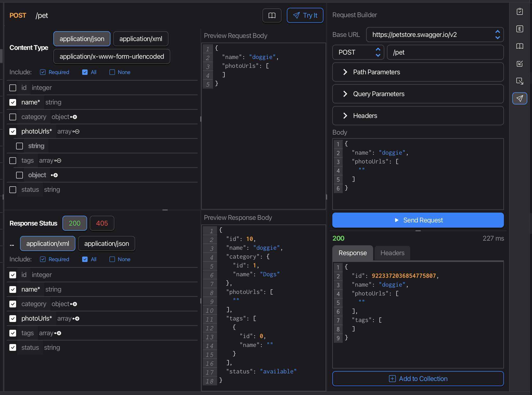Click the import icon in the right sidebar
Screen dimensions: 532x395
point(520,64)
